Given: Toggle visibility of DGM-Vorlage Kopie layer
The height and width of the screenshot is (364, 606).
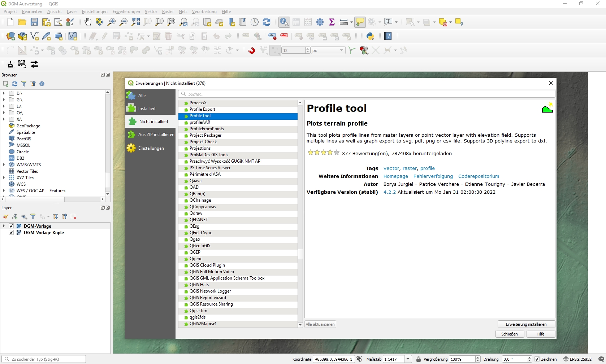Looking at the screenshot, I should tap(11, 233).
